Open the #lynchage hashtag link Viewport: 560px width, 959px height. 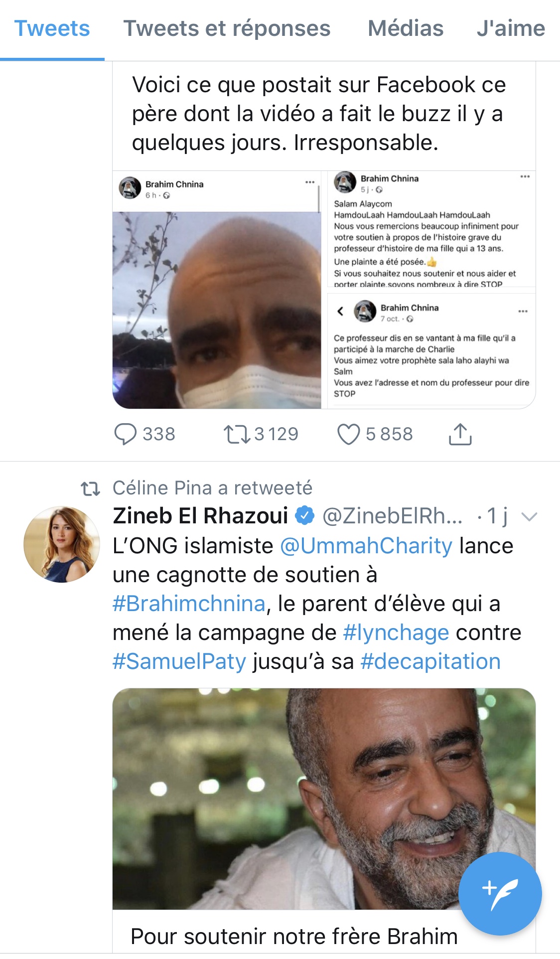coord(396,633)
